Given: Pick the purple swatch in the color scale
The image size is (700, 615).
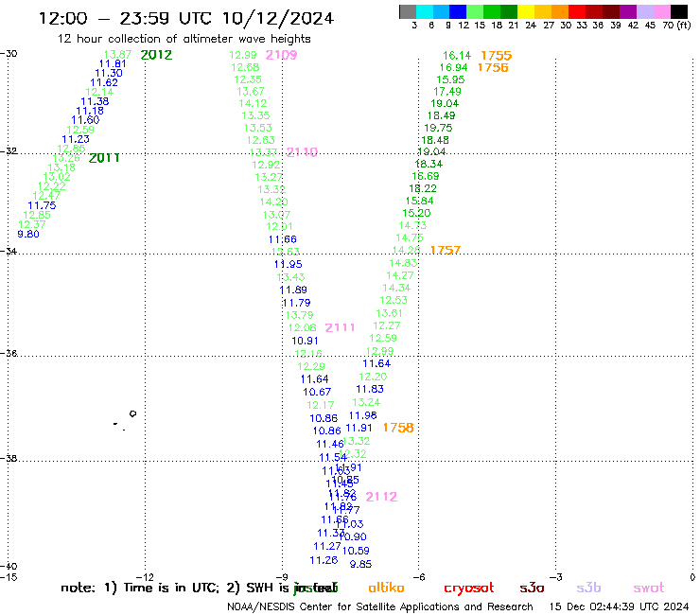Looking at the screenshot, I should coord(628,11).
